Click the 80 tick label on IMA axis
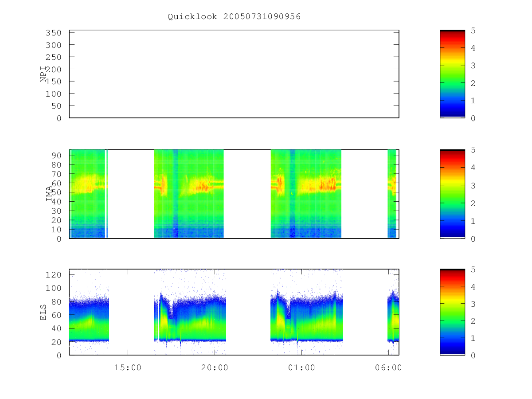The width and height of the screenshot is (532, 399). [57, 164]
